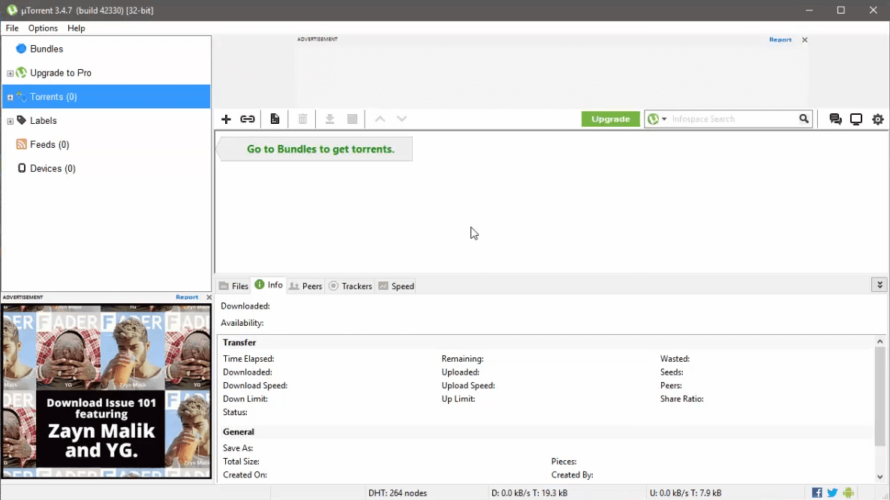890x500 pixels.
Task: Select Feeds (0) in sidebar
Action: (x=49, y=144)
